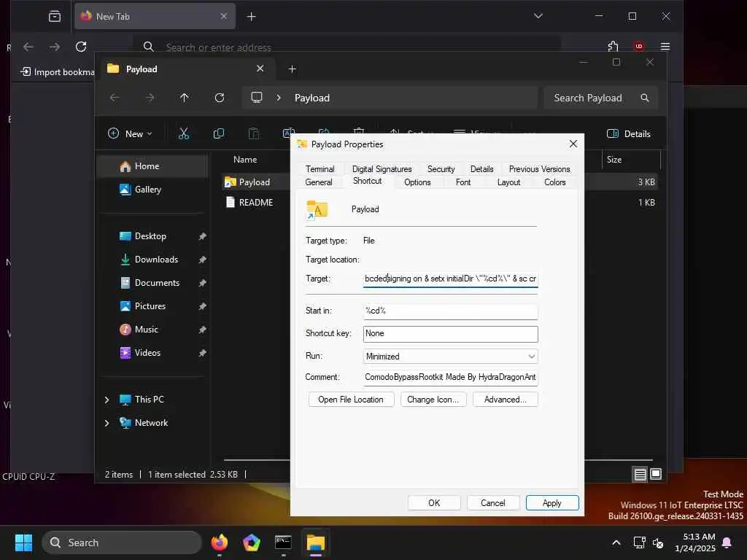Viewport: 747px width, 560px height.
Task: Unpin Desktop using its pin icon
Action: coord(202,236)
